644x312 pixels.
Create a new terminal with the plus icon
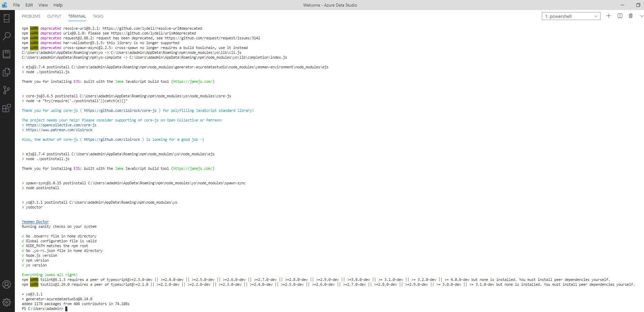(608, 16)
